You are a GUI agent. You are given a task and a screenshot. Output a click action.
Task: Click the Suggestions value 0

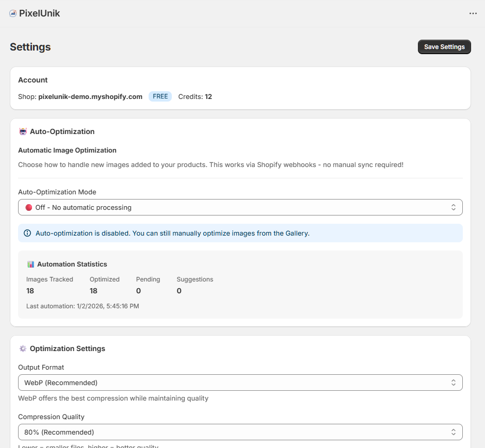tap(179, 291)
